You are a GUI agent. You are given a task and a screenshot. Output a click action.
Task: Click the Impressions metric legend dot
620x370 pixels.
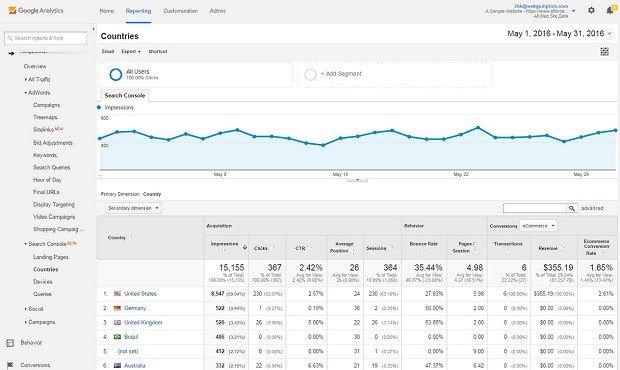pyautogui.click(x=99, y=107)
